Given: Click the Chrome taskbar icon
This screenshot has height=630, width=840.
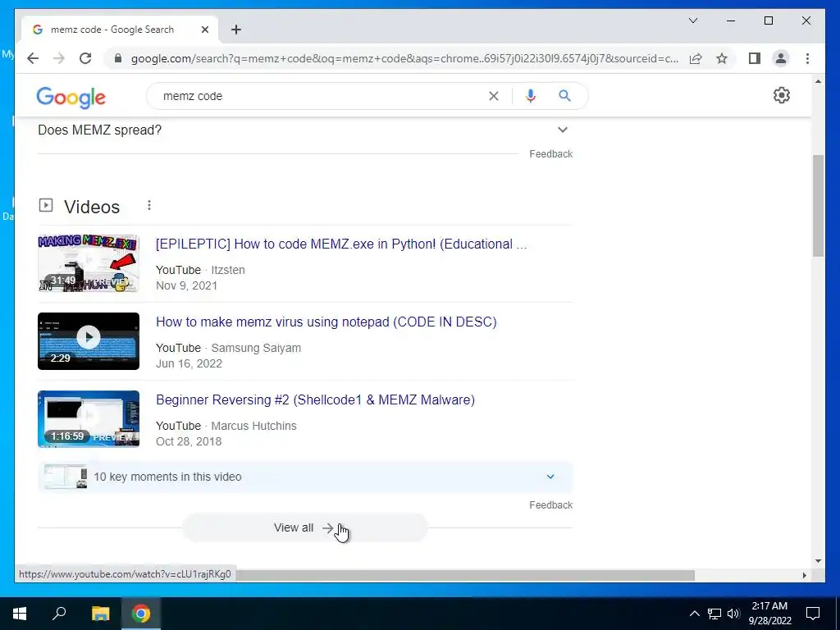Looking at the screenshot, I should [141, 614].
